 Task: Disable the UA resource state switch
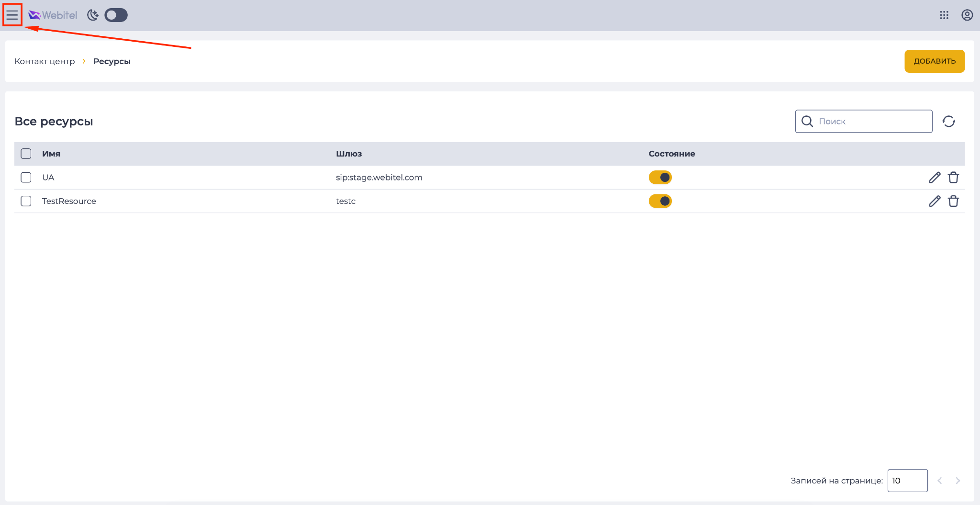(x=660, y=178)
